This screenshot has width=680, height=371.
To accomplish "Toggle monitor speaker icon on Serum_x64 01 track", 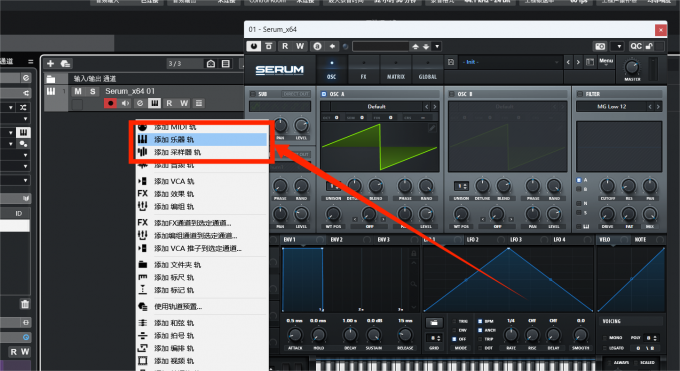I will [125, 103].
